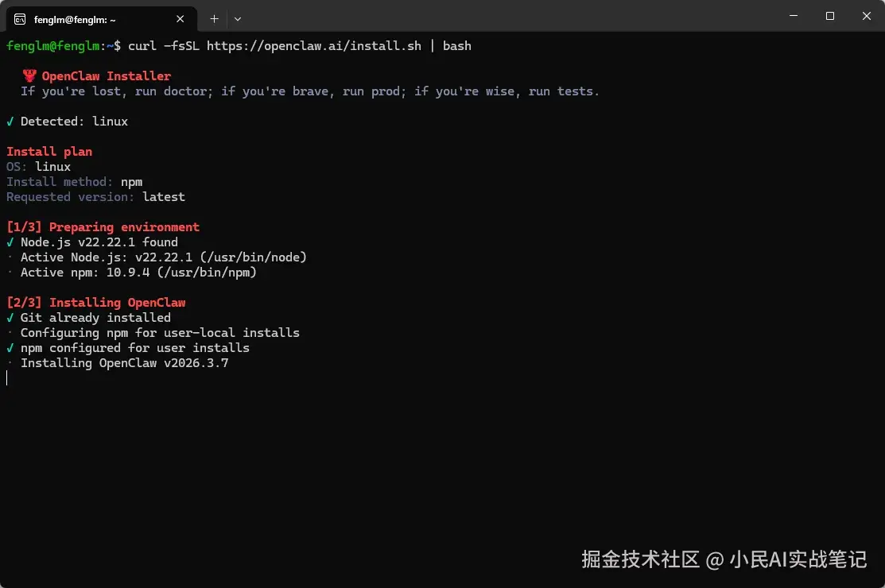Screen dimensions: 885x588
Task: Open the new tab profile dropdown
Action: [238, 19]
